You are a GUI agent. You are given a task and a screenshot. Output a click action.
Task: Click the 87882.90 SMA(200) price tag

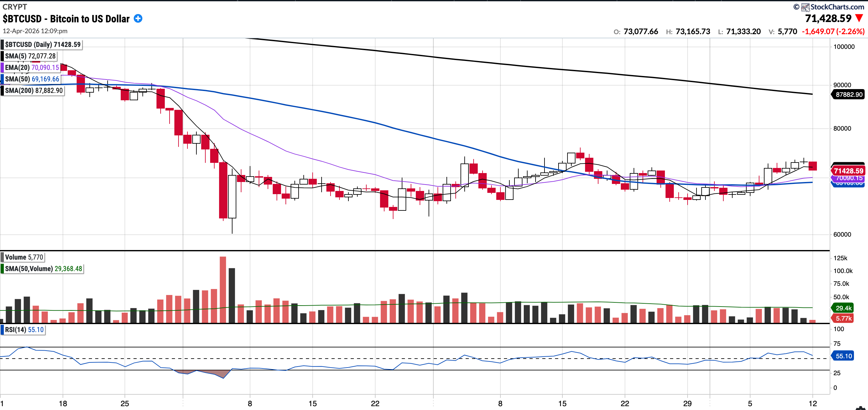click(849, 95)
